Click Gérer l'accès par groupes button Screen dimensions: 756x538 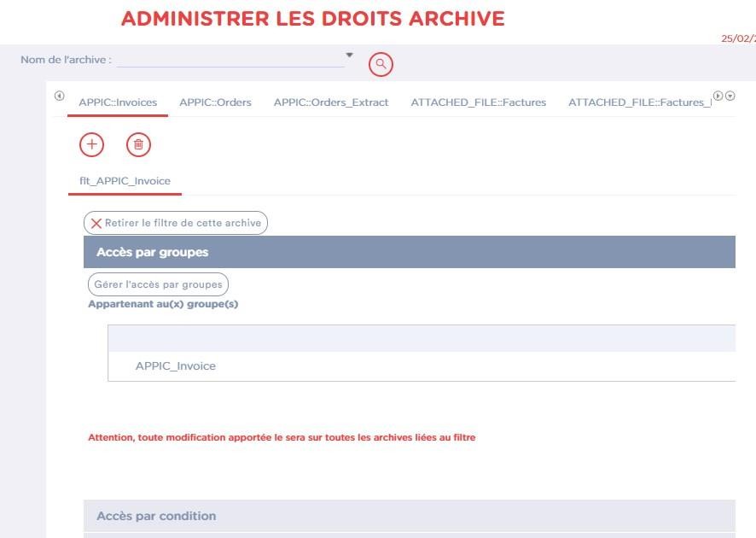click(158, 284)
